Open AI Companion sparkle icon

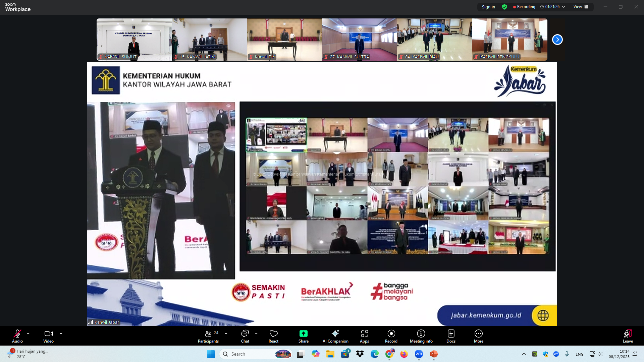click(335, 334)
